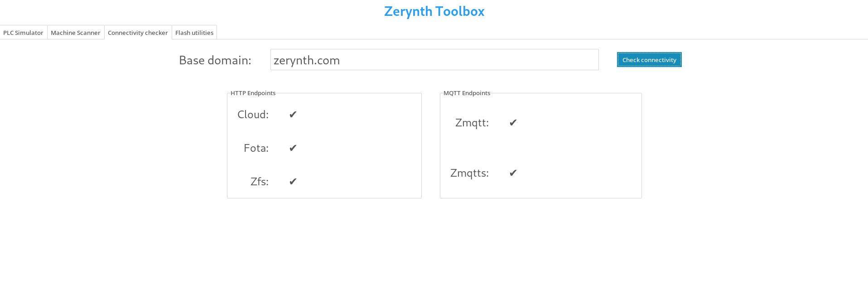Focus the Base domain input field
This screenshot has width=868, height=299.
pyautogui.click(x=434, y=60)
